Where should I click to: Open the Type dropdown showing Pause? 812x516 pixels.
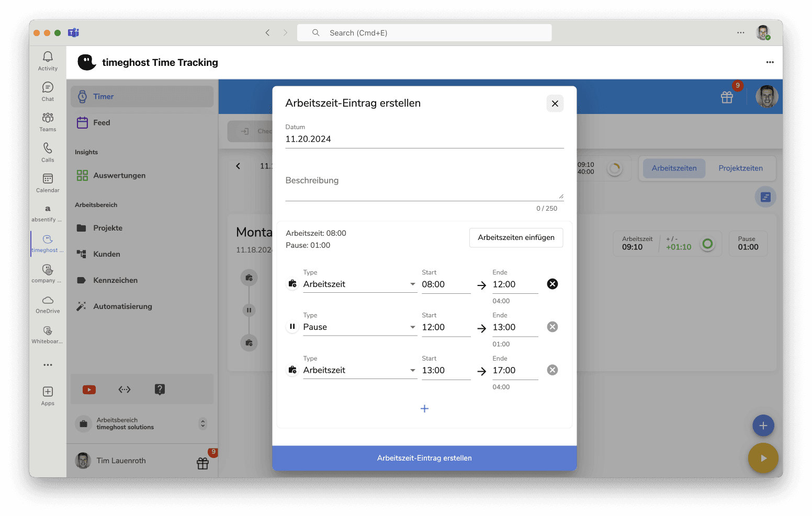(x=360, y=327)
